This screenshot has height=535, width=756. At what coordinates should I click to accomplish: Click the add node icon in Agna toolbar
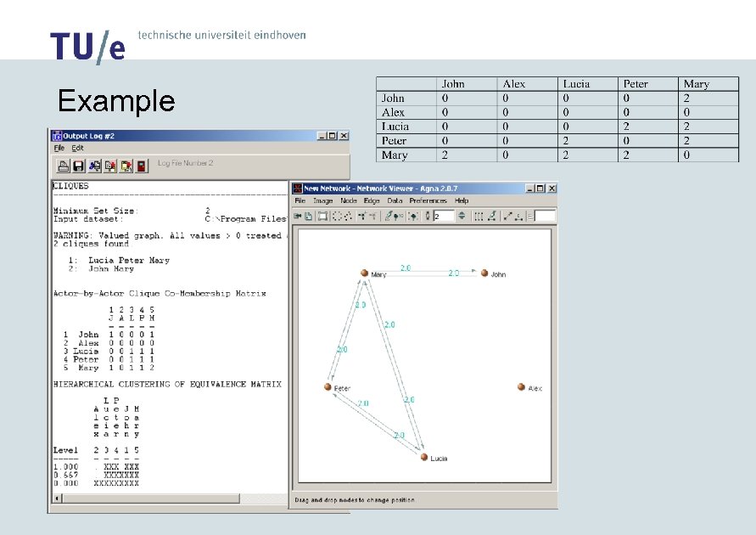[x=362, y=216]
